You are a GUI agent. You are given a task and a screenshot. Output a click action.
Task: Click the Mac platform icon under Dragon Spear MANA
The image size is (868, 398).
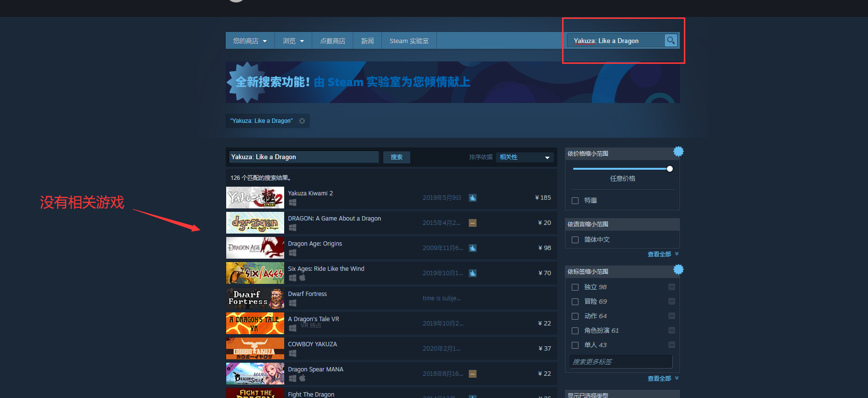click(x=303, y=378)
